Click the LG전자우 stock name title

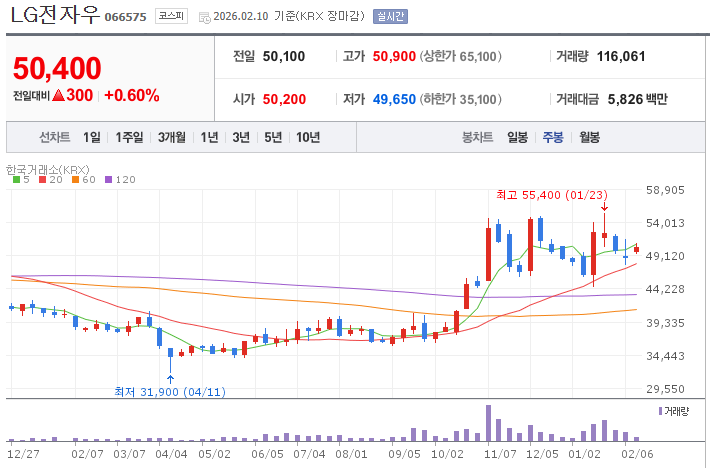(55, 16)
